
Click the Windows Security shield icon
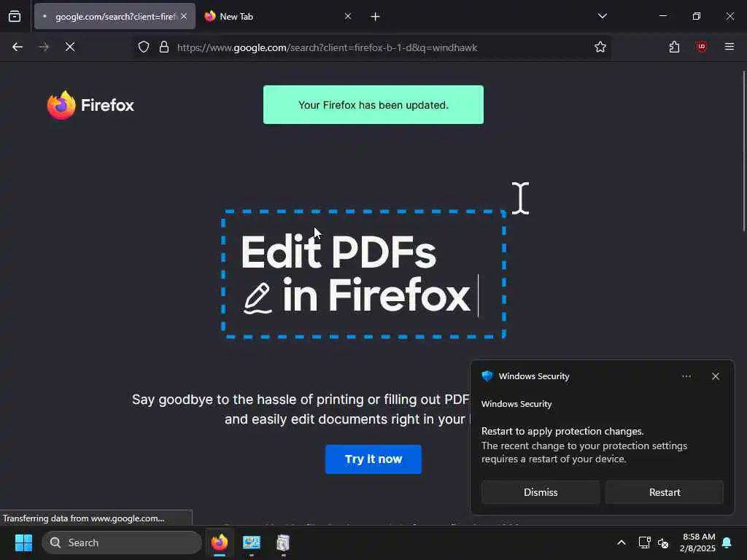(x=487, y=376)
